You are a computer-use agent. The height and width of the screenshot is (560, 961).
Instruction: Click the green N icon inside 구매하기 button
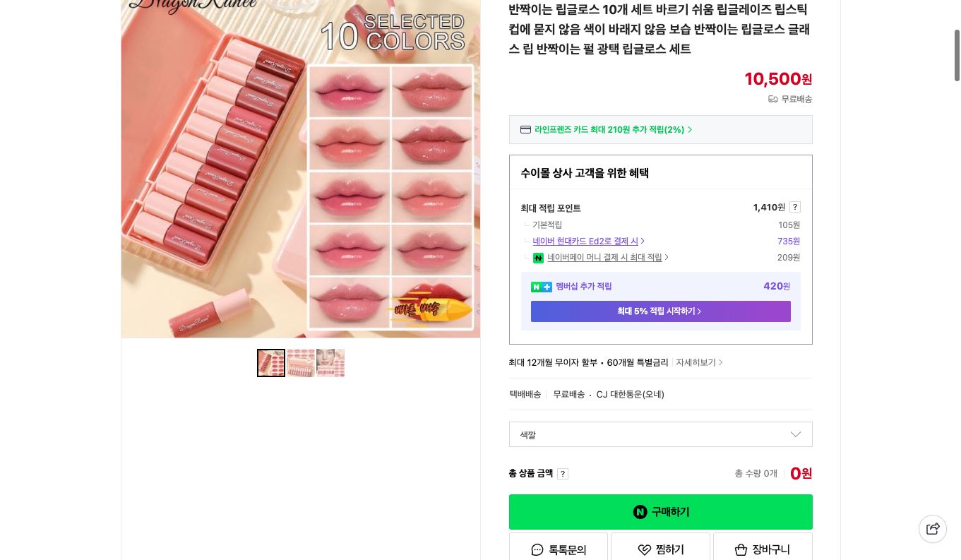coord(640,511)
